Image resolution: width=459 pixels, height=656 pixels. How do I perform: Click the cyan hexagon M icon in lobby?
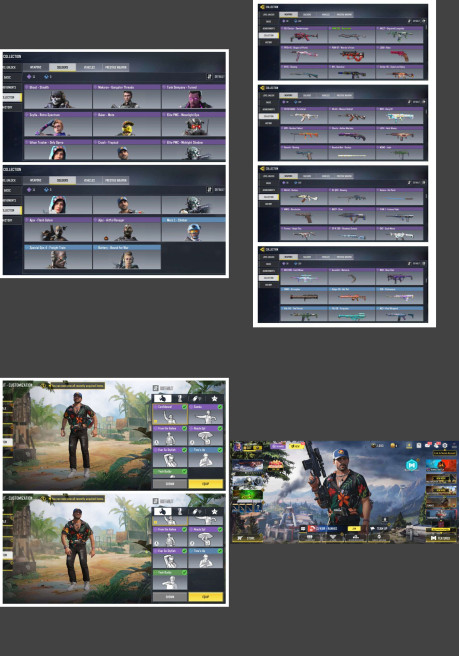[x=412, y=465]
